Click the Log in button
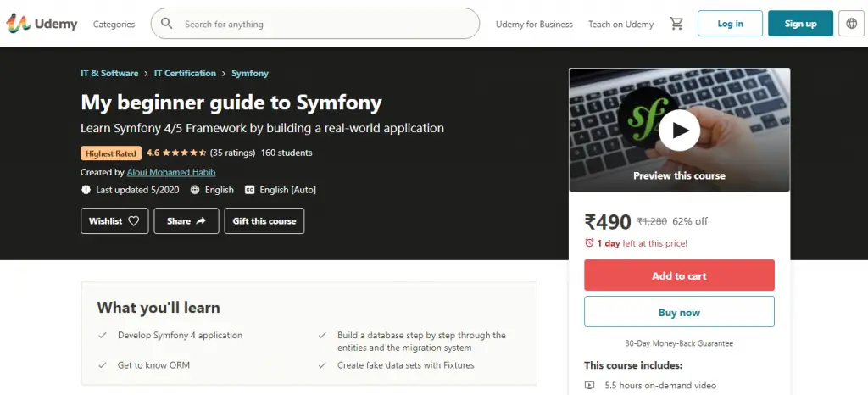This screenshot has height=395, width=868. click(x=730, y=24)
